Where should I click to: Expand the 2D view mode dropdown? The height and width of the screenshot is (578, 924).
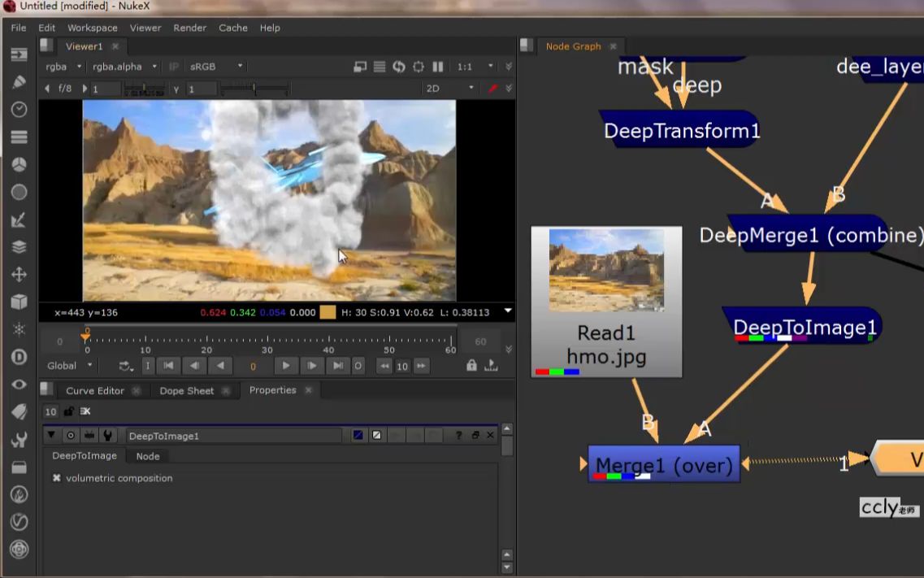[449, 88]
